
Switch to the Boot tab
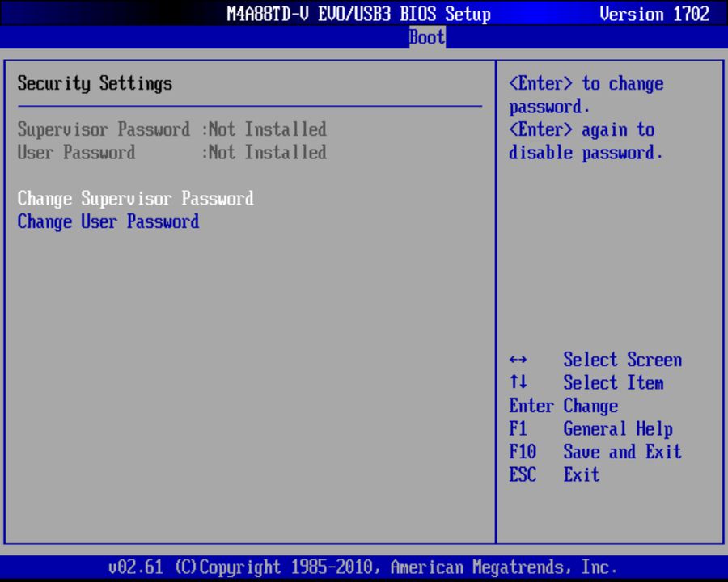[x=426, y=36]
